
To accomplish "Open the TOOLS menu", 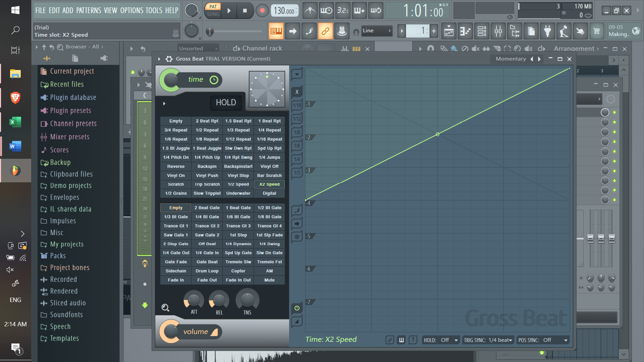I will click(x=154, y=11).
